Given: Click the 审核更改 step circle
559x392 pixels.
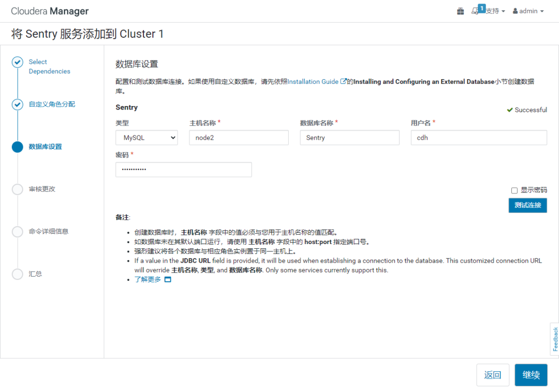Looking at the screenshot, I should [x=18, y=189].
